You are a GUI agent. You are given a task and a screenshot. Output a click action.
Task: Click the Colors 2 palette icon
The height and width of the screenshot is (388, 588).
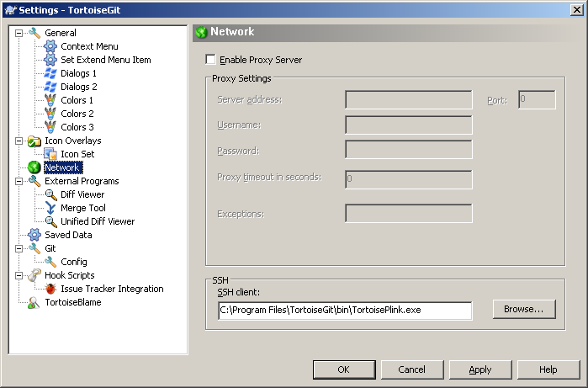50,114
